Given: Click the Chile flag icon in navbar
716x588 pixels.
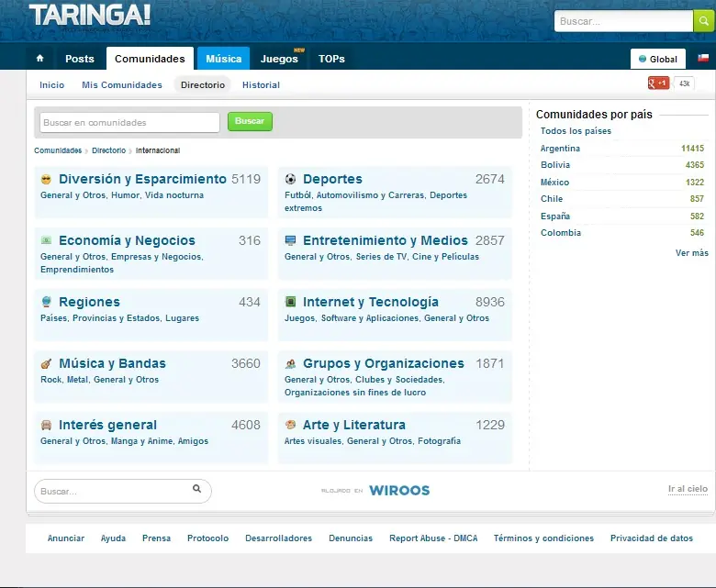Looking at the screenshot, I should pos(703,58).
